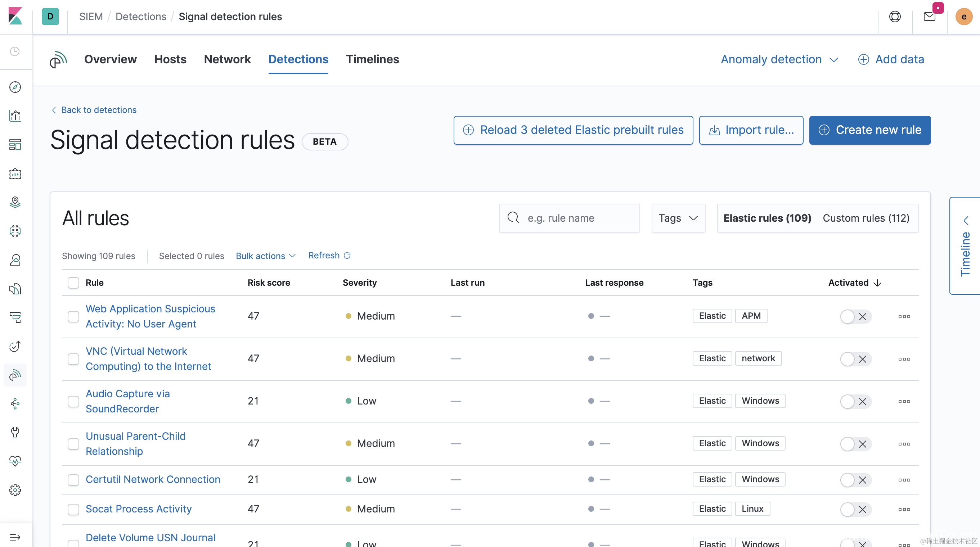Image resolution: width=980 pixels, height=547 pixels.
Task: Open the Tags filter dropdown
Action: pos(678,218)
